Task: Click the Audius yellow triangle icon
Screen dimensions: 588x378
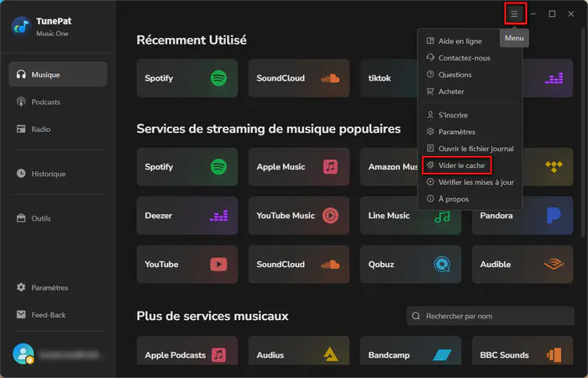Action: click(x=330, y=354)
